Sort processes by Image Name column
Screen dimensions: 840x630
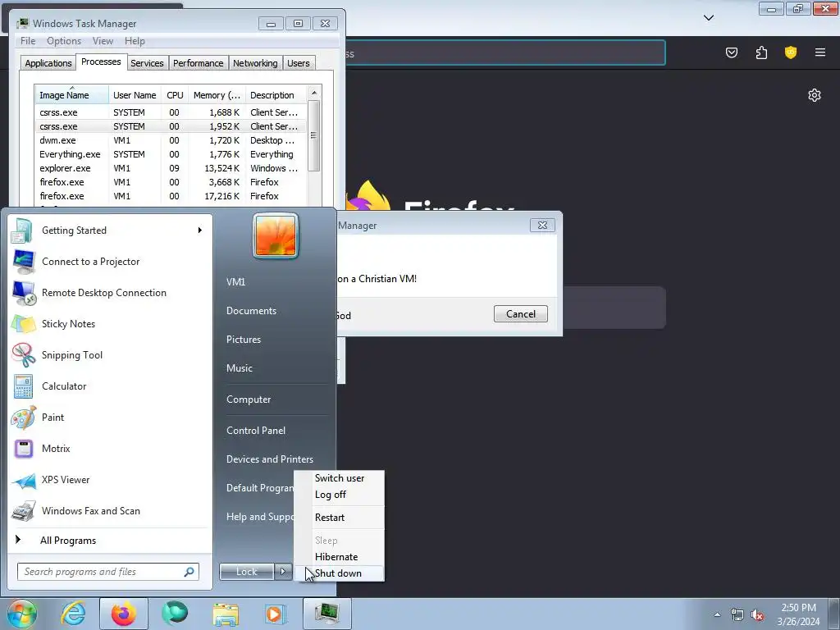[x=72, y=95]
